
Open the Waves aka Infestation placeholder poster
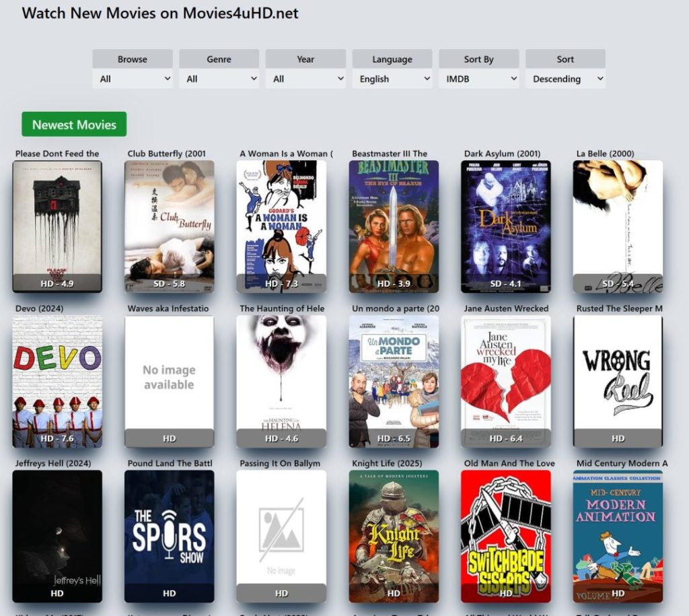pos(169,382)
